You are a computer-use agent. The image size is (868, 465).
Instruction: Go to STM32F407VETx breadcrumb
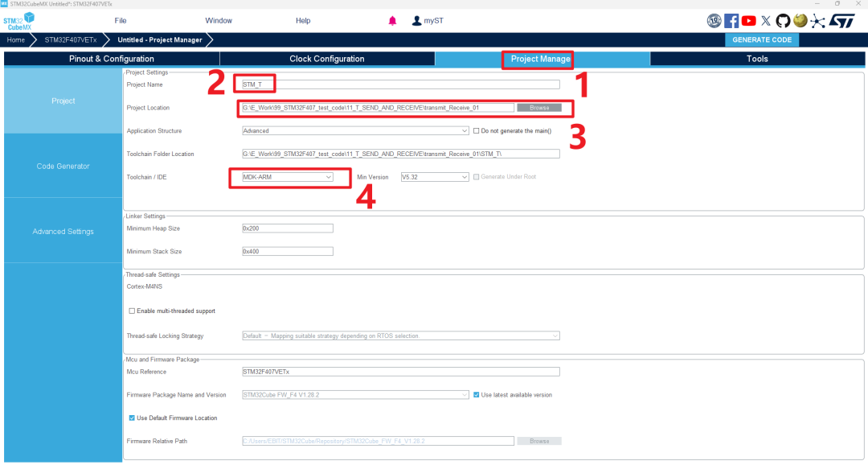[70, 40]
